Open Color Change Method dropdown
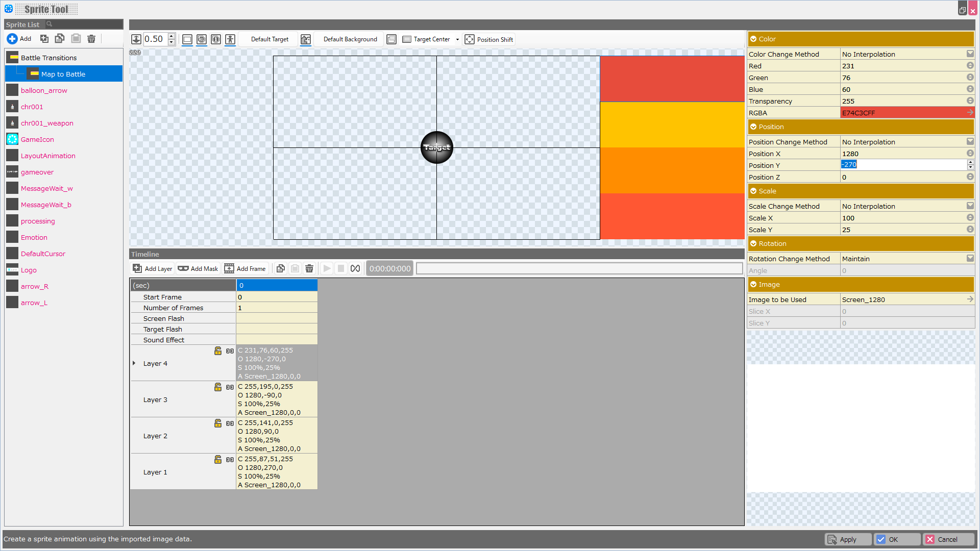This screenshot has width=980, height=551. click(970, 54)
